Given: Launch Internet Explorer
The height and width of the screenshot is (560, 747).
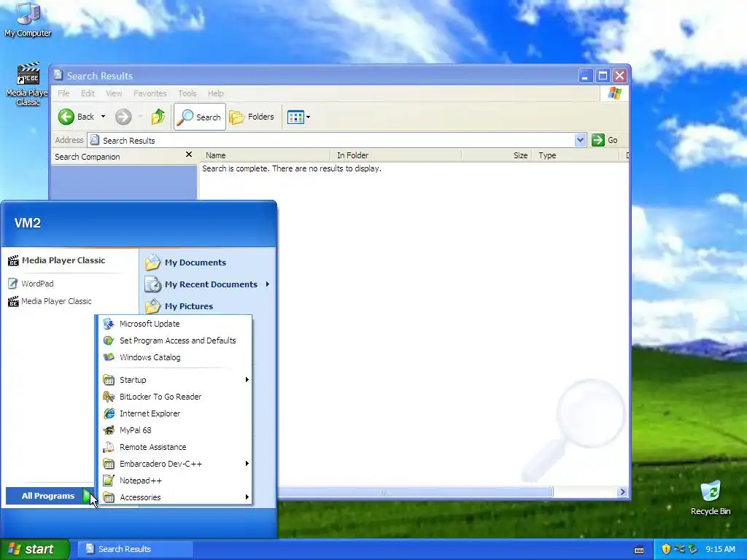Looking at the screenshot, I should pos(175,413).
